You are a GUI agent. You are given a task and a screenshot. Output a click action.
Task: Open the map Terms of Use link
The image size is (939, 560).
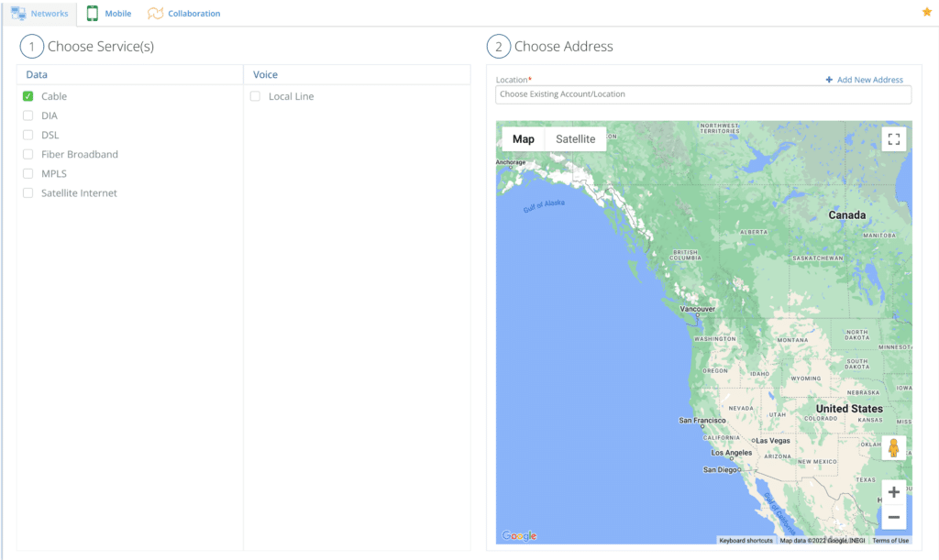point(890,541)
